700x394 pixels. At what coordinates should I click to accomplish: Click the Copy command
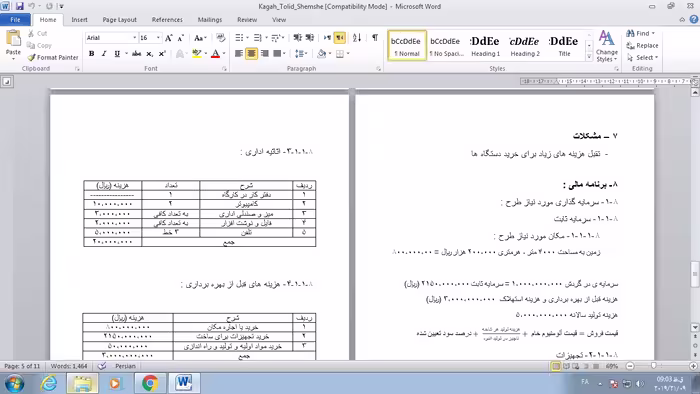(x=39, y=45)
